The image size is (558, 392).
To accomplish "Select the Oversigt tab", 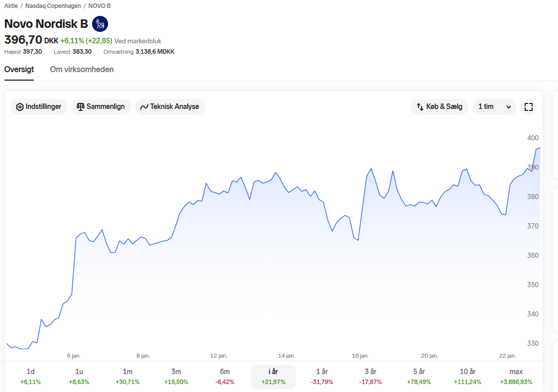I will click(x=19, y=69).
